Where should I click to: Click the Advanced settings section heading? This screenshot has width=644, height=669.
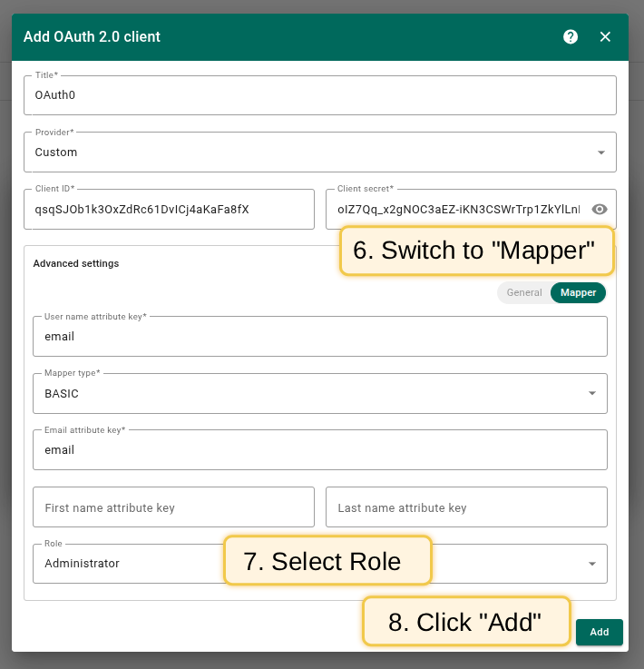click(x=76, y=263)
